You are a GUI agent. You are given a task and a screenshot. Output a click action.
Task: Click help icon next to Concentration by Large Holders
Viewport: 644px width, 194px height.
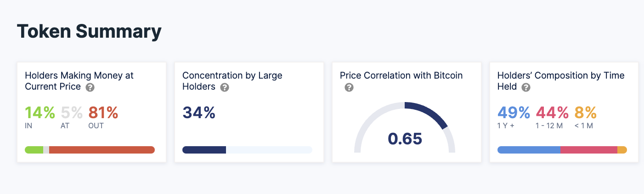pos(224,87)
